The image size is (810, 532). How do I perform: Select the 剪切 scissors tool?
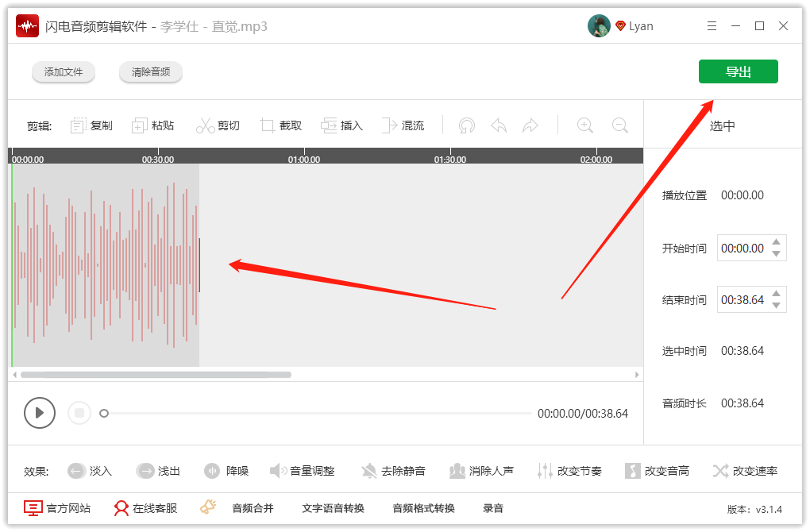coord(218,125)
